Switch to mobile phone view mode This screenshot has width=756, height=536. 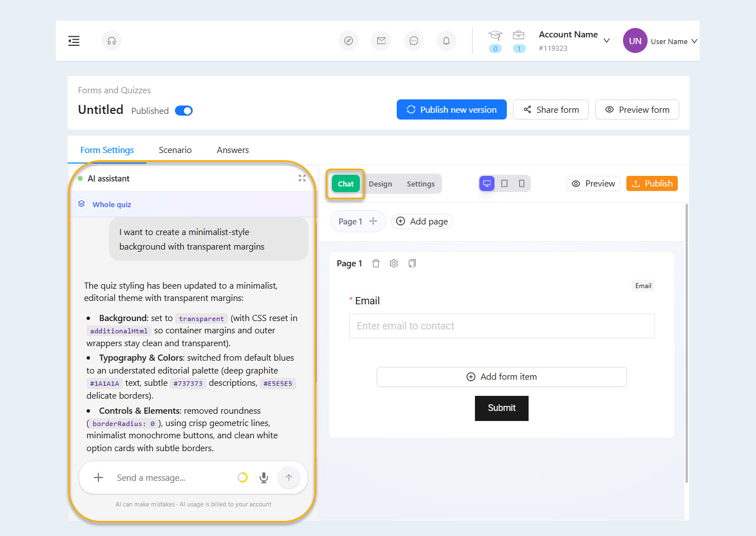[x=522, y=183]
